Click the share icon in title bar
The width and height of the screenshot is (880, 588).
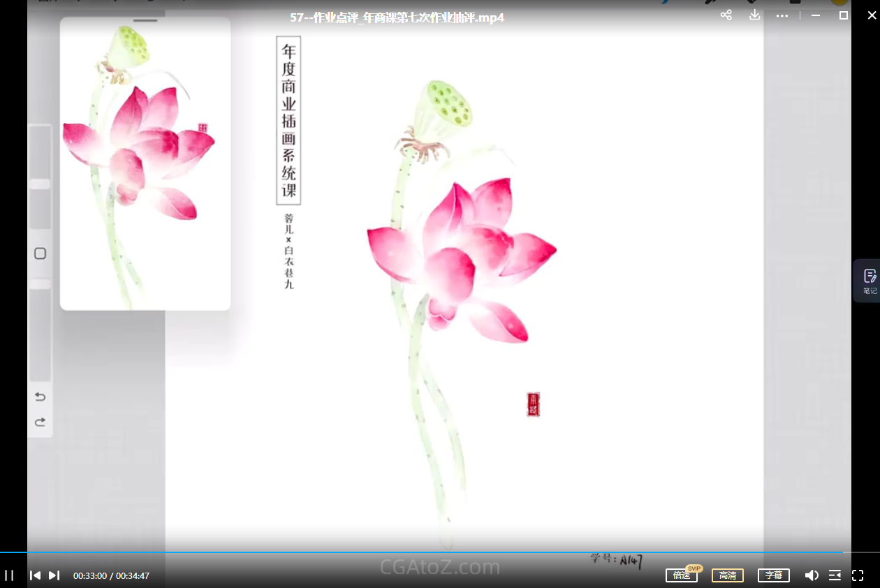pyautogui.click(x=726, y=15)
